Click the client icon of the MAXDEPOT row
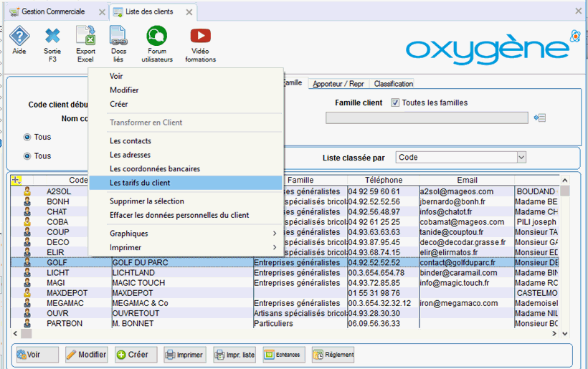The width and height of the screenshot is (588, 369). [27, 293]
